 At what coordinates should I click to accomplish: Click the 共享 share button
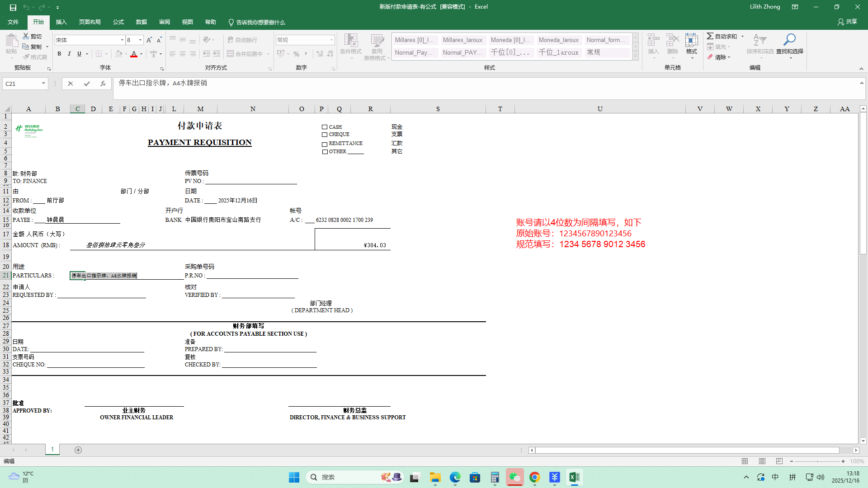847,22
